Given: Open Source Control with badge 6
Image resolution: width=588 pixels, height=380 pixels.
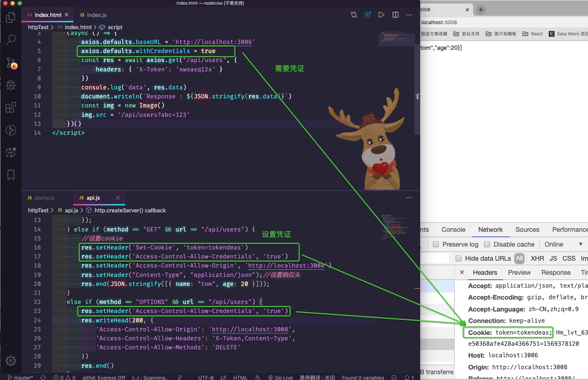Looking at the screenshot, I should pos(11,63).
